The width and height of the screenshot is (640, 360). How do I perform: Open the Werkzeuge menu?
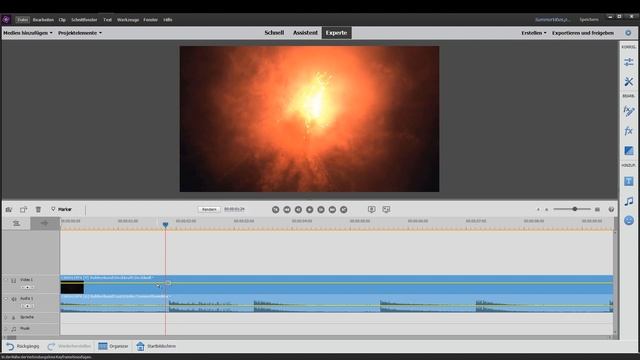tap(128, 20)
